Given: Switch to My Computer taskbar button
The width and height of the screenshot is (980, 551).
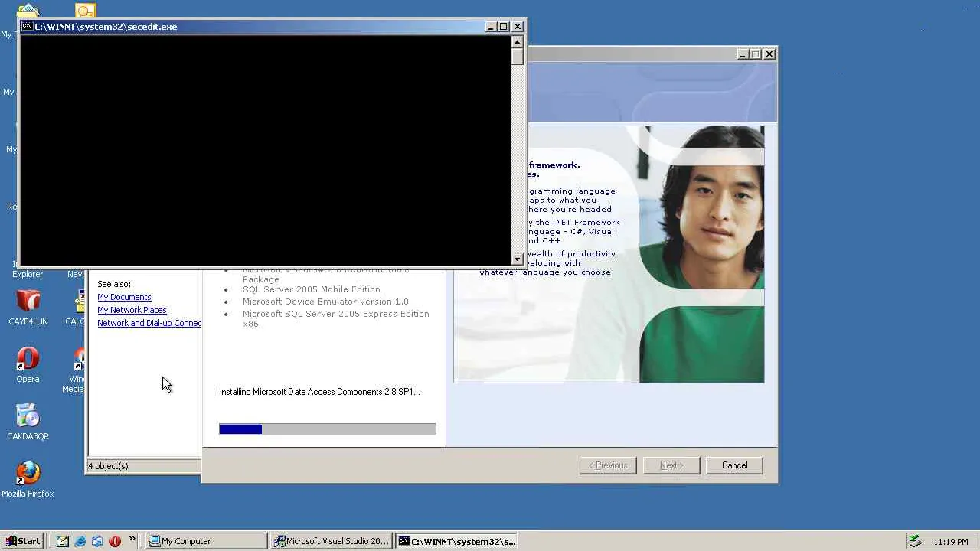Looking at the screenshot, I should 207,541.
